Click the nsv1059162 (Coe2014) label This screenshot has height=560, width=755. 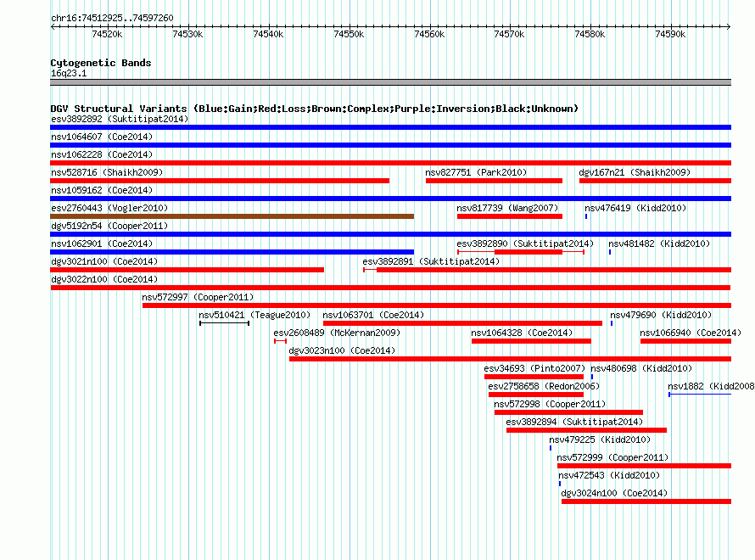[102, 190]
